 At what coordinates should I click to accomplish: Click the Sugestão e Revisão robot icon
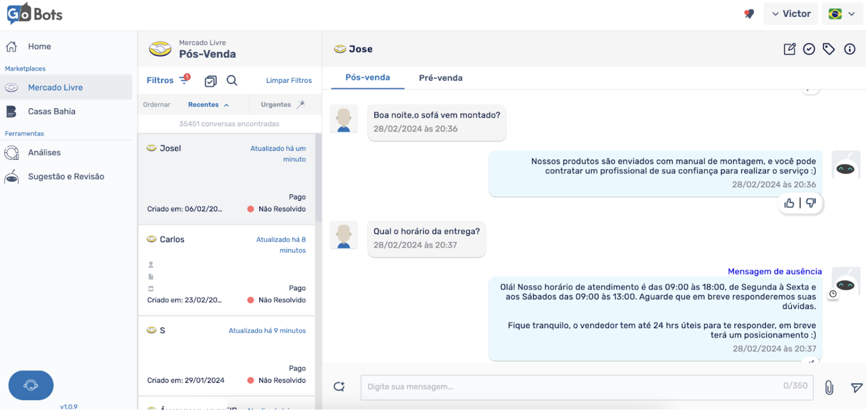(x=11, y=177)
